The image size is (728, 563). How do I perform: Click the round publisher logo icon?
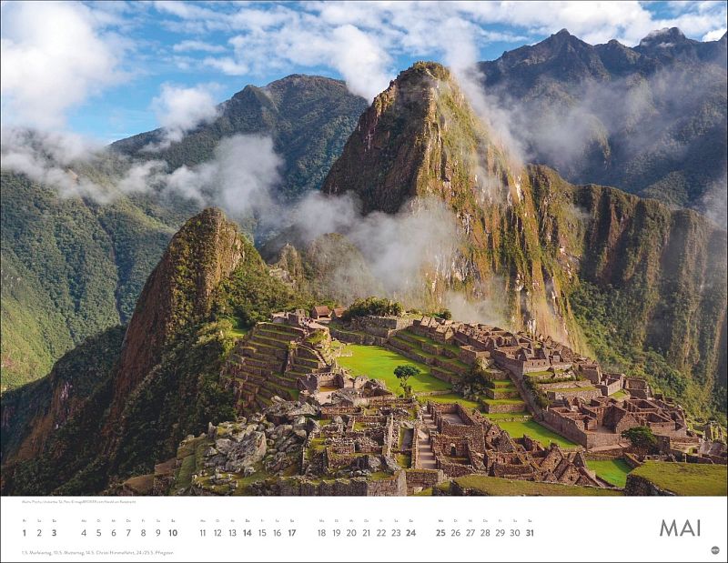(x=715, y=550)
